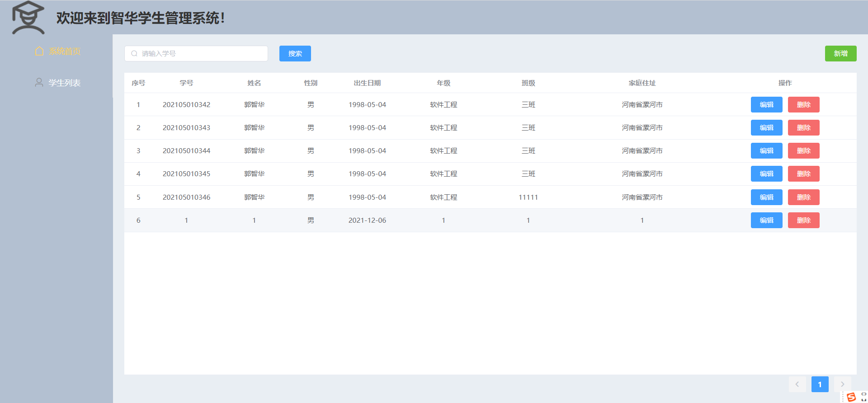The image size is (868, 403).
Task: Open the 系统首页 menu item
Action: 56,51
